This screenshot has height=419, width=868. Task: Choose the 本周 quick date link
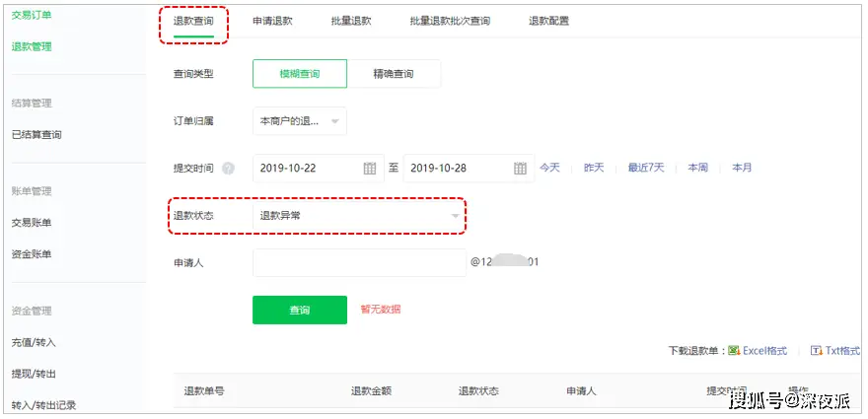698,168
